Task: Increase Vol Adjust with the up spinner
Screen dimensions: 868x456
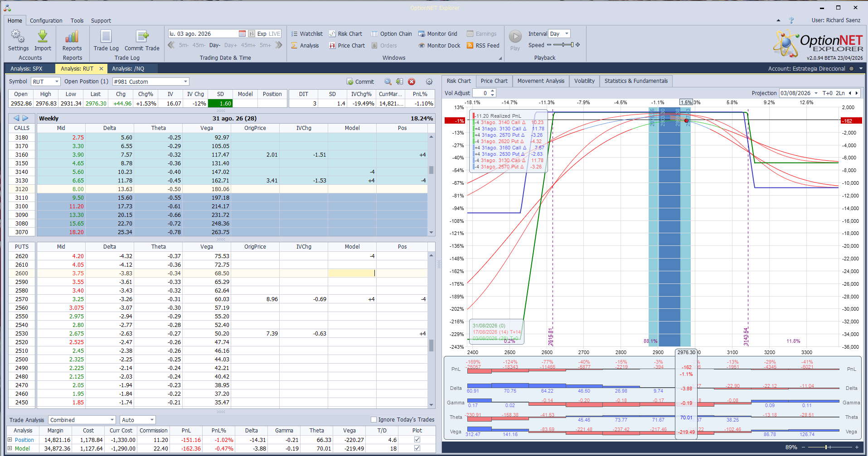Action: (493, 91)
